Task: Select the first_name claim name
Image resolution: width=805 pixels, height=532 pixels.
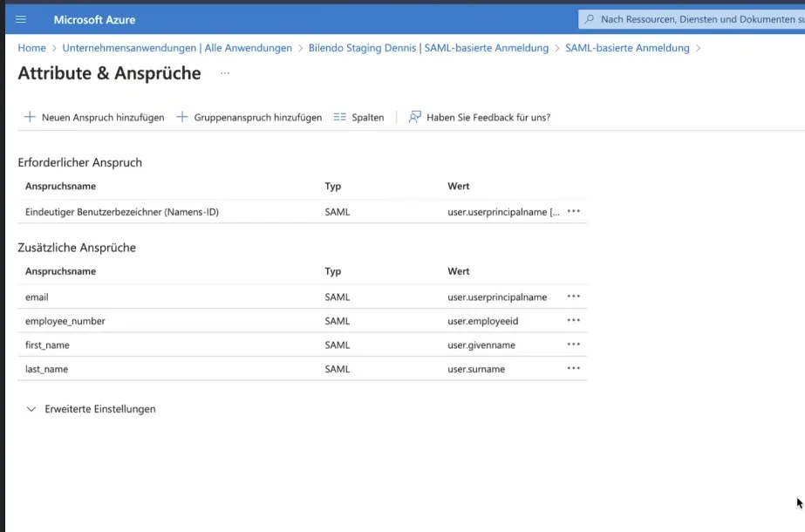Action: pos(47,344)
